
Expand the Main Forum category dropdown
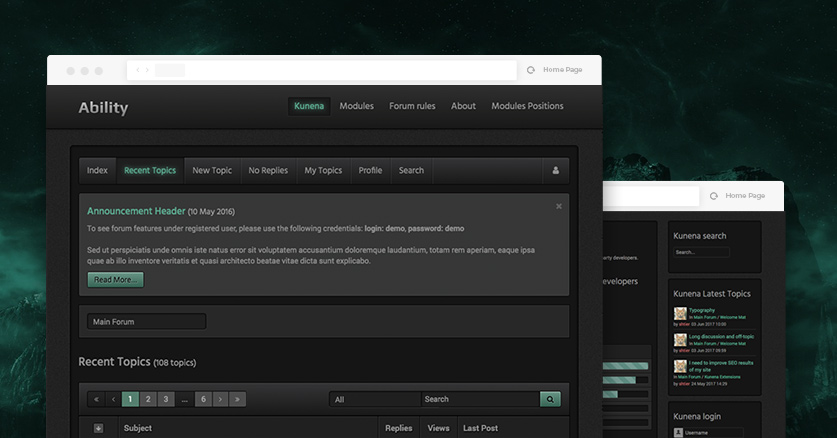click(146, 322)
